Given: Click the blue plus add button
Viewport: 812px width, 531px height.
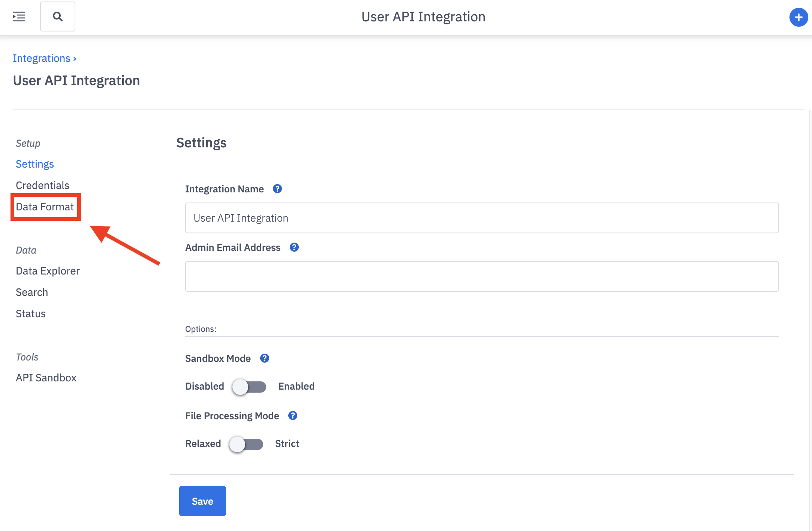Looking at the screenshot, I should point(799,17).
